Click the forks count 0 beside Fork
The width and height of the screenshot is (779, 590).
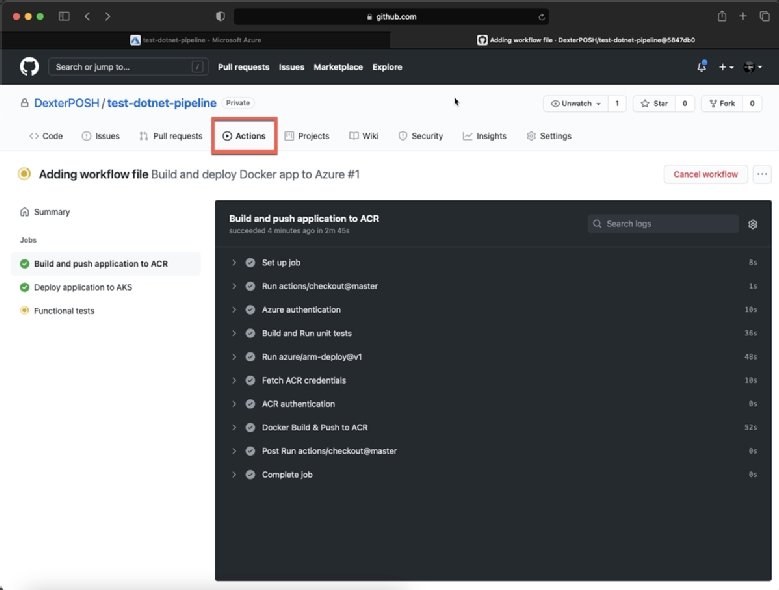tap(752, 103)
